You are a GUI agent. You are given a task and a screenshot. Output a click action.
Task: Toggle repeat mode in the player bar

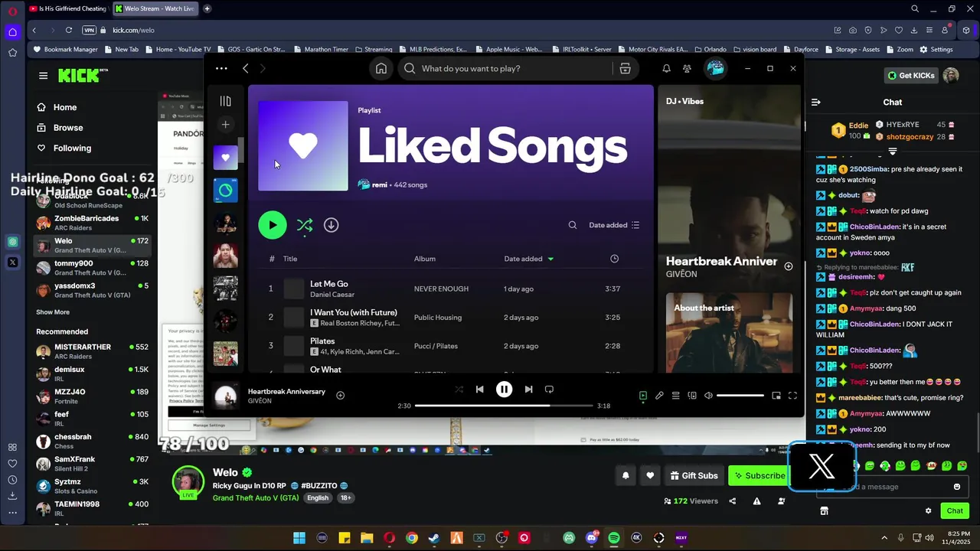549,390
